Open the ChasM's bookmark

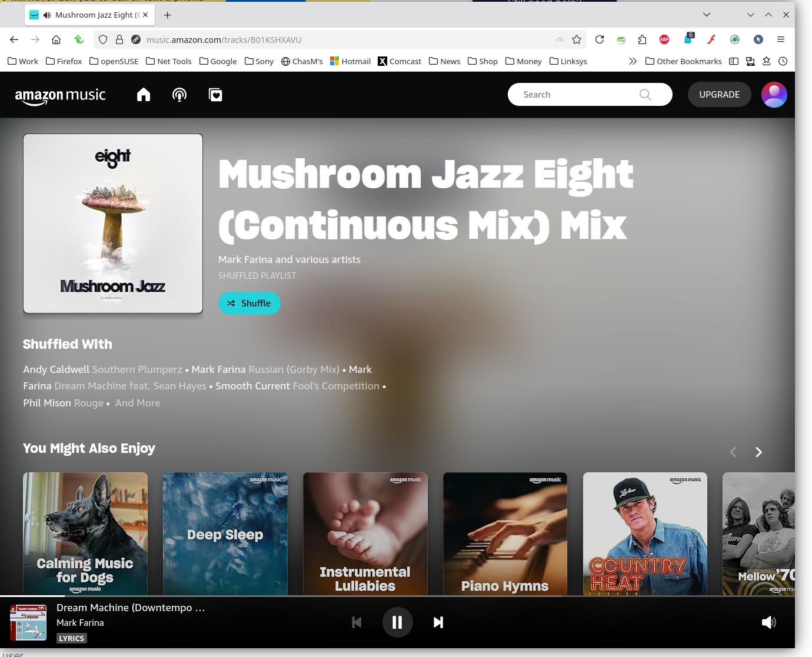pos(302,61)
